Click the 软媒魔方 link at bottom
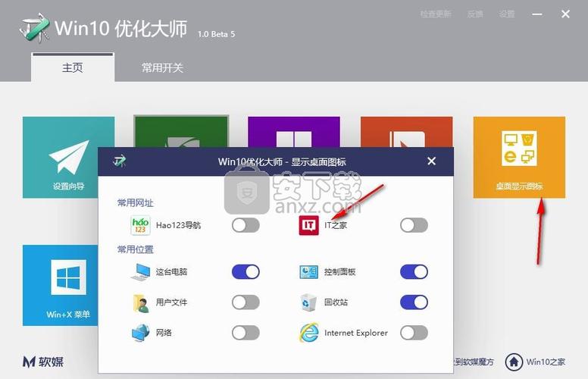 [x=475, y=362]
